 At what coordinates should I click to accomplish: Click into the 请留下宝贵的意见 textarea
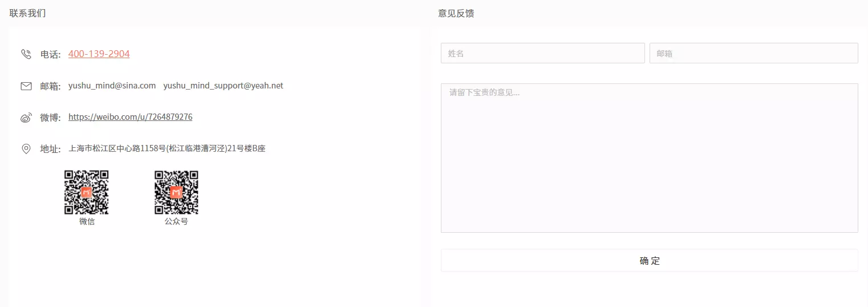tap(649, 157)
